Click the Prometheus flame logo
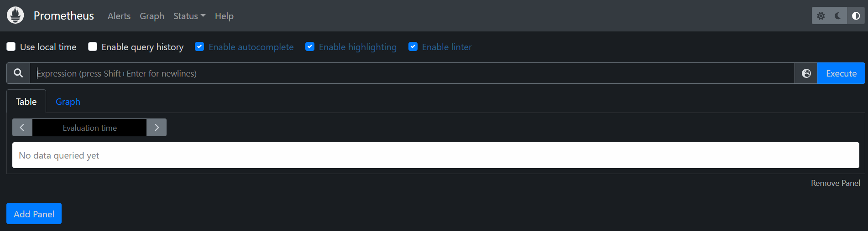Viewport: 868px width, 231px height. click(16, 15)
